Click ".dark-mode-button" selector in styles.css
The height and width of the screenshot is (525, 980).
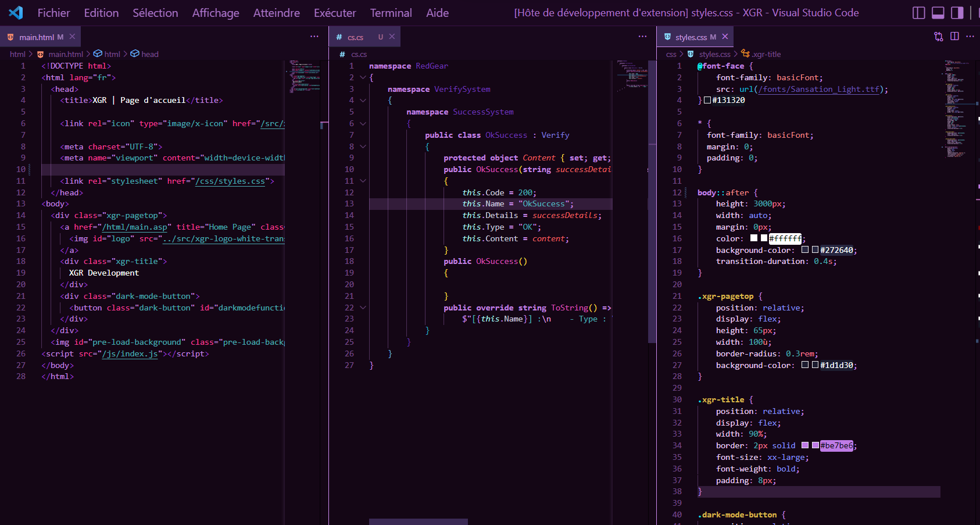click(x=737, y=515)
